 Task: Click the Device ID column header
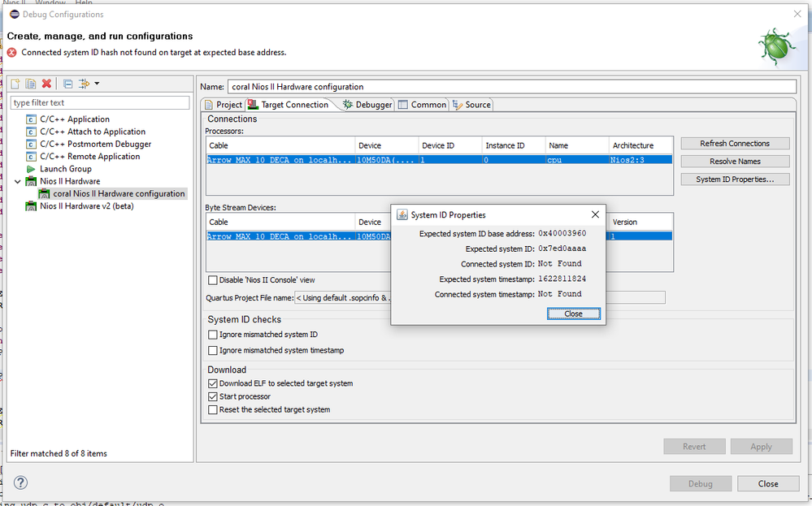tap(449, 145)
